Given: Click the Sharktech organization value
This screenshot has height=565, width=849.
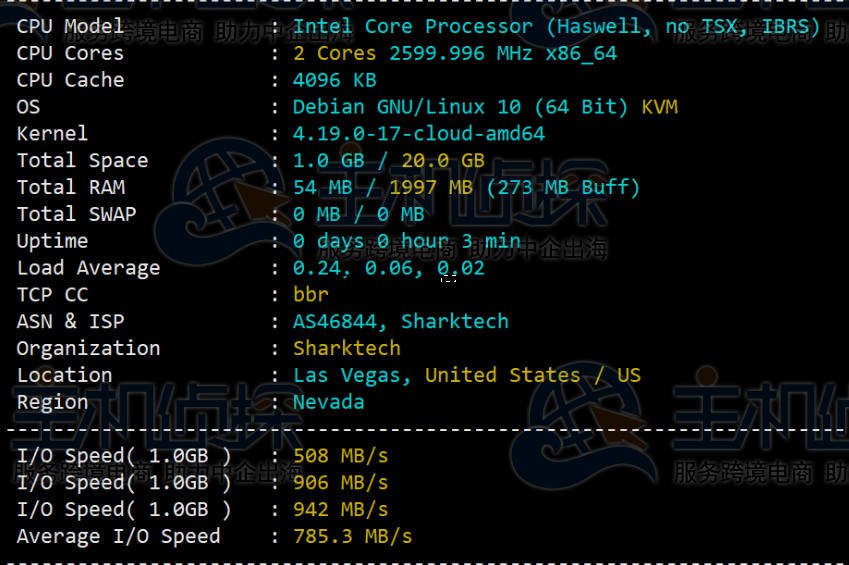Looking at the screenshot, I should (x=346, y=349).
